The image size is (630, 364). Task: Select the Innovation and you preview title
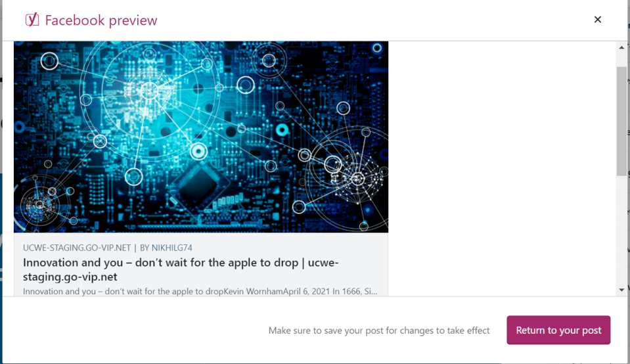click(181, 269)
